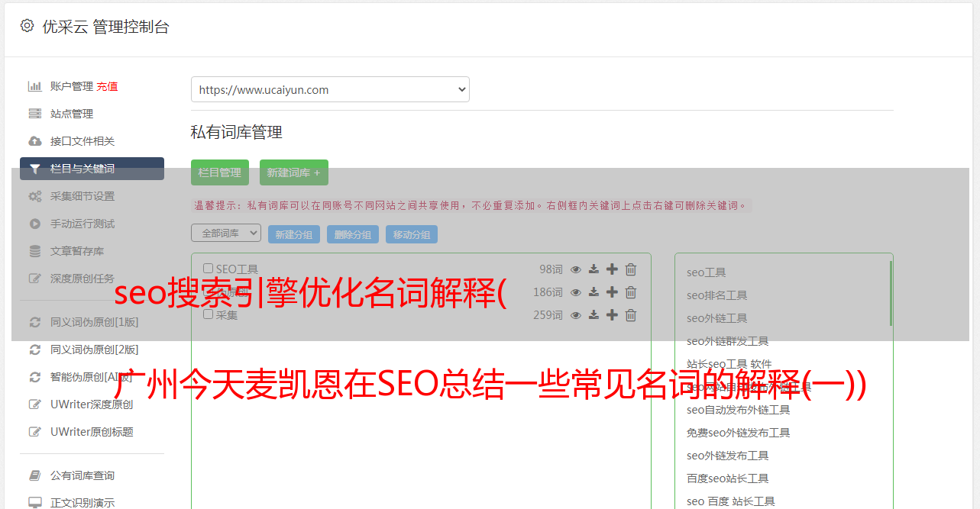Select keyword "免费seo外链发布工具"

point(739,433)
